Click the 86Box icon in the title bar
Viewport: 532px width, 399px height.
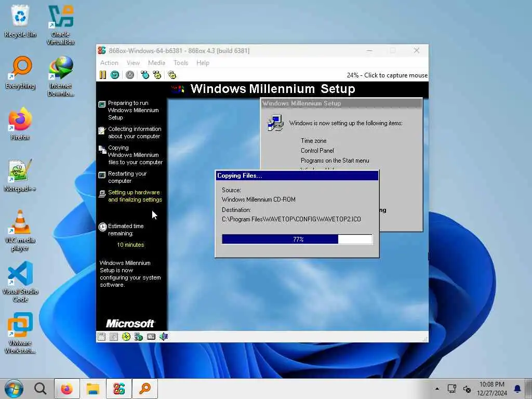click(102, 50)
